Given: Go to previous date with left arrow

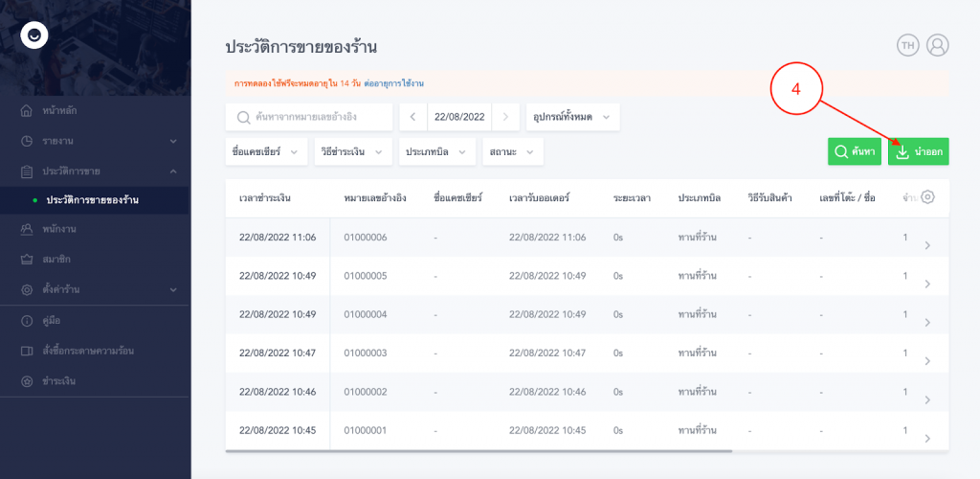Looking at the screenshot, I should [x=412, y=117].
